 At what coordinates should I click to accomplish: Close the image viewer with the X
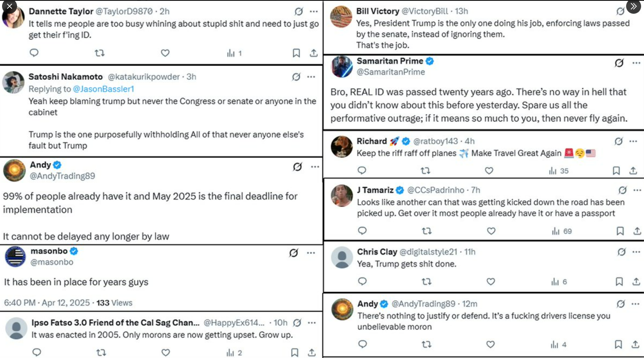pos(9,6)
